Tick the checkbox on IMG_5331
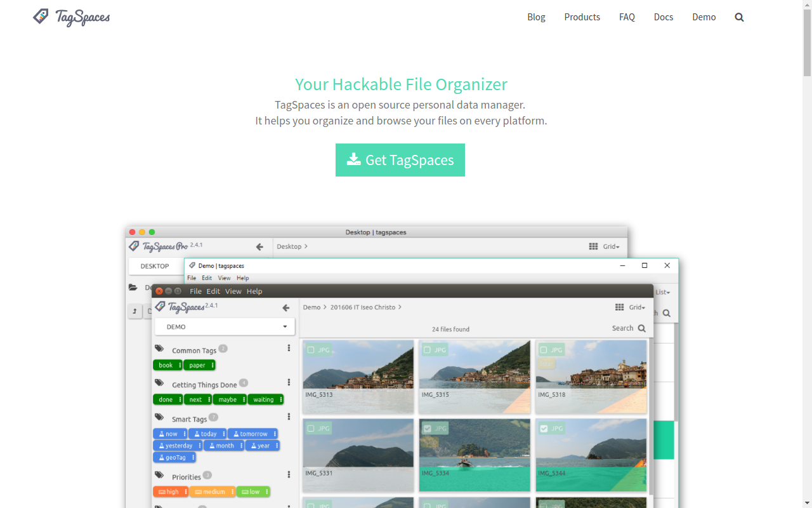 [x=310, y=429]
